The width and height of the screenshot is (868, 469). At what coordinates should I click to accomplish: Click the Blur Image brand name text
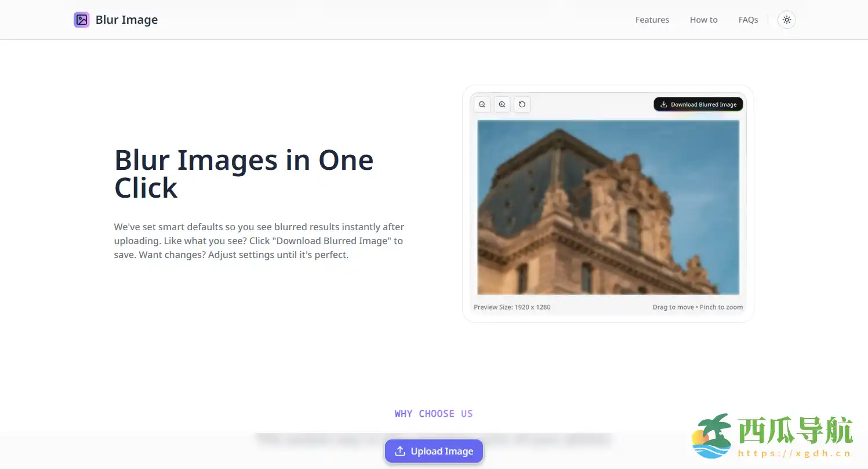click(126, 20)
